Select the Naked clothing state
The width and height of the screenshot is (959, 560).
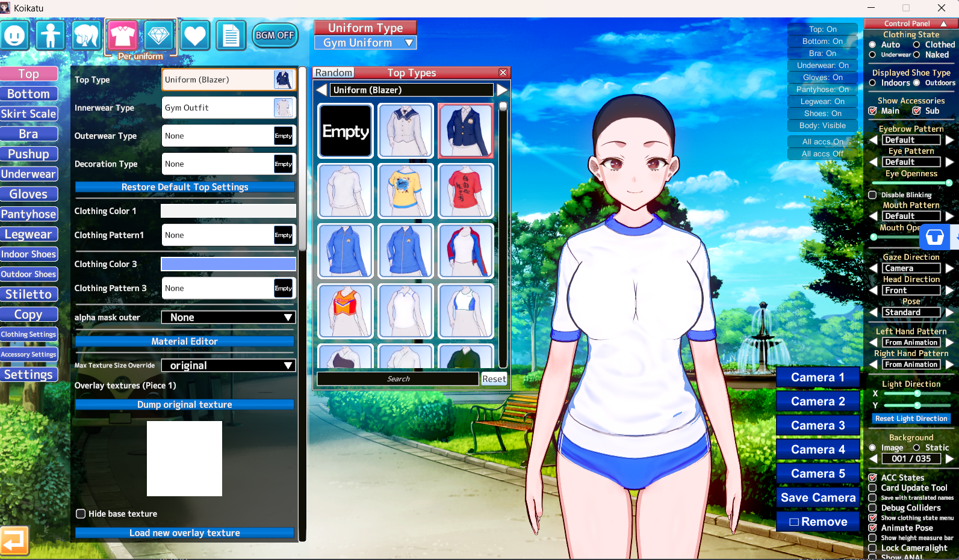click(917, 55)
